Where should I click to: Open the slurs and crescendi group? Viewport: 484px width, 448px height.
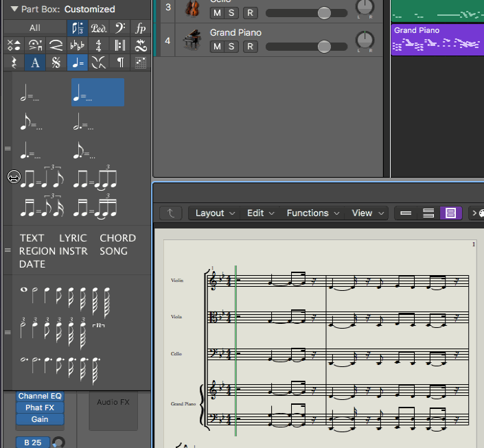pos(56,45)
